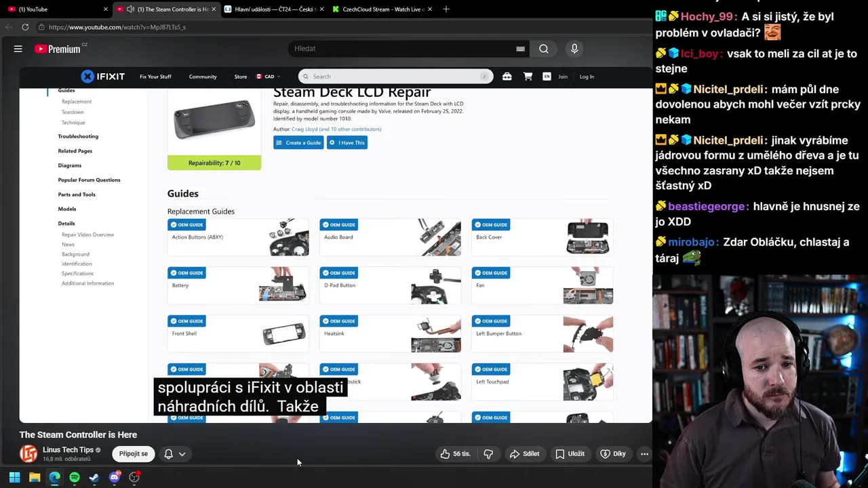Select Troubleshooting in iFixit sidebar
Screen dimensions: 868x488
coord(78,136)
